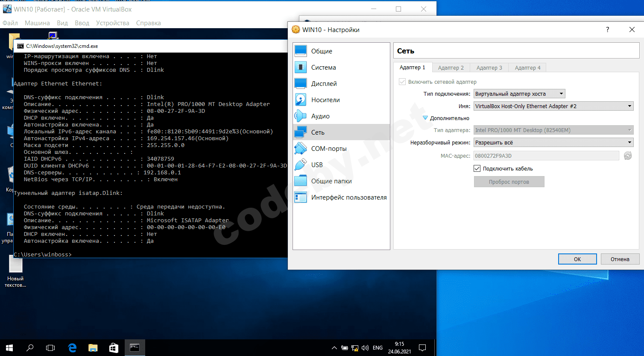Open the Общие settings category icon
Viewport: 644px width, 356px height.
pyautogui.click(x=301, y=51)
